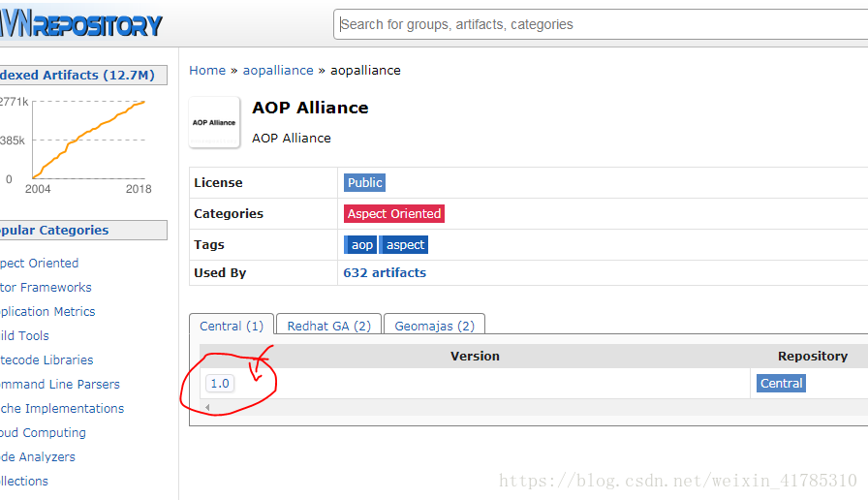Screen dimensions: 868x500
Task: Select the aspect tag
Action: point(404,245)
